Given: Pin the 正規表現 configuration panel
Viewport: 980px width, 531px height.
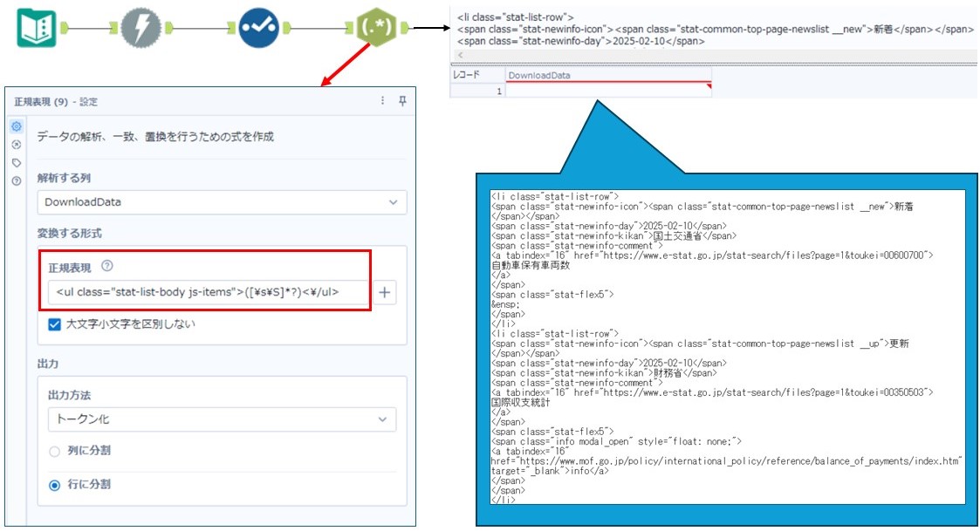Looking at the screenshot, I should point(402,101).
